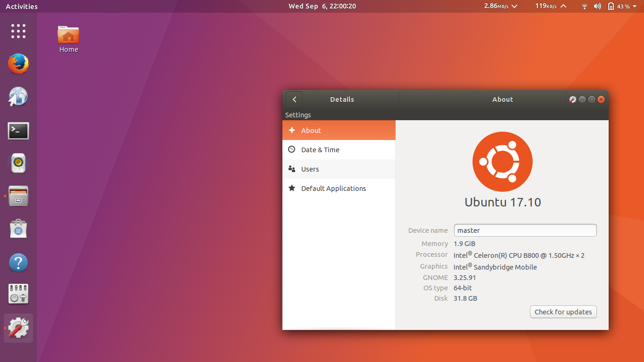Launch GNOME Tweaks from the dock

point(18,328)
